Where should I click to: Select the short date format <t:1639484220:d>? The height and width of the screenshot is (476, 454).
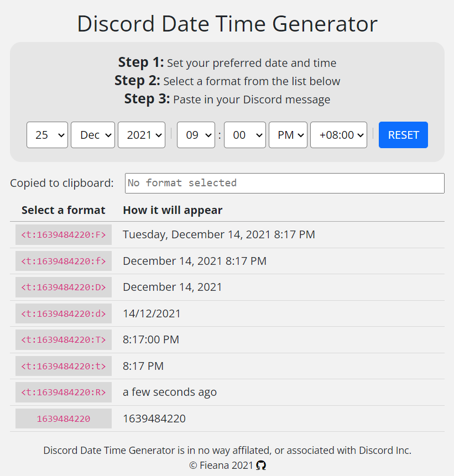(63, 313)
